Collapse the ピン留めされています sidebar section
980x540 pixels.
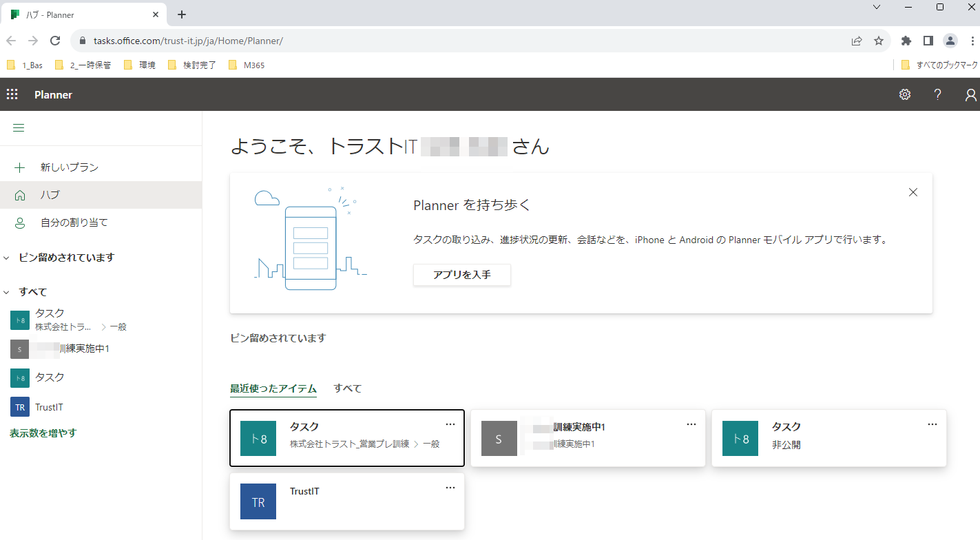click(6, 258)
